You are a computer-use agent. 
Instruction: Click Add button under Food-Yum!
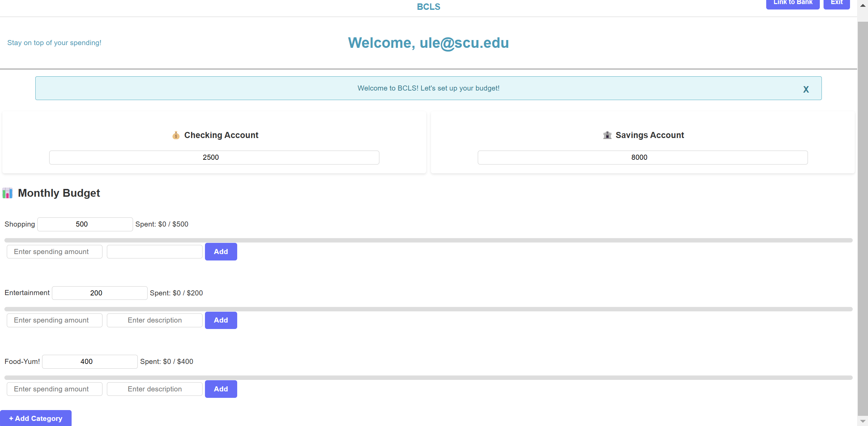[x=221, y=389]
